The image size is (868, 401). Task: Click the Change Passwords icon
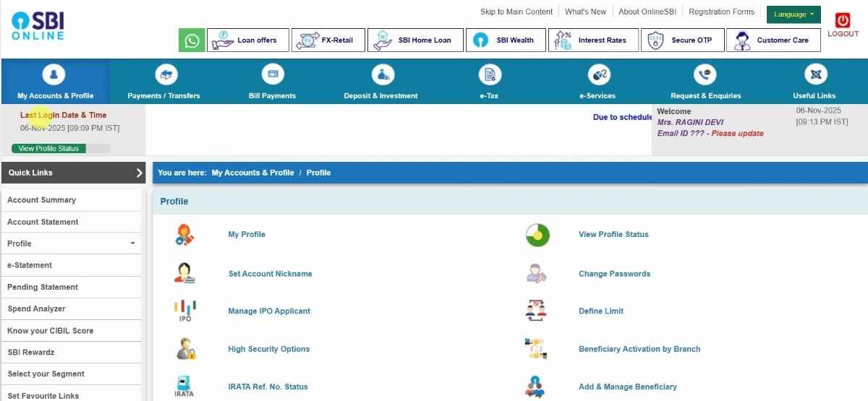pos(536,274)
